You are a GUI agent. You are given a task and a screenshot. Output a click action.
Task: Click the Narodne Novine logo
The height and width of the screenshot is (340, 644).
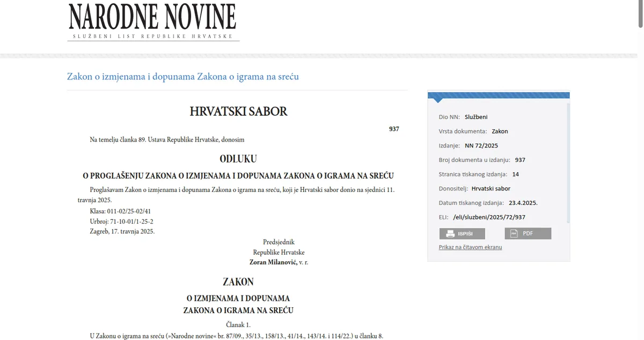point(153,21)
